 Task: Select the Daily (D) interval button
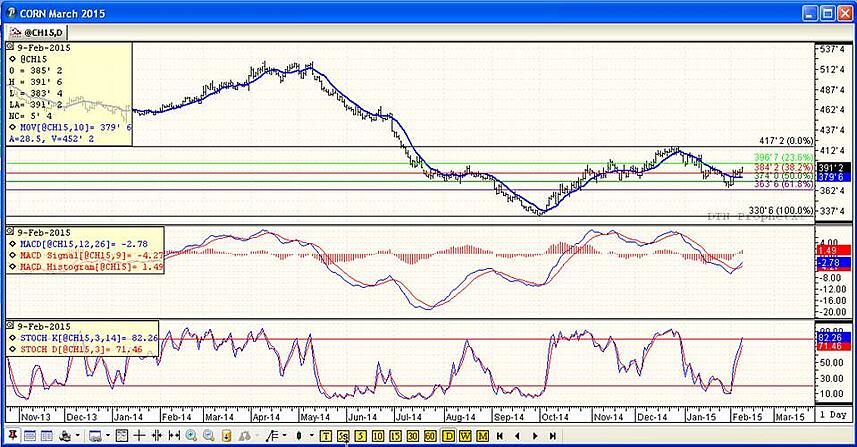point(449,436)
